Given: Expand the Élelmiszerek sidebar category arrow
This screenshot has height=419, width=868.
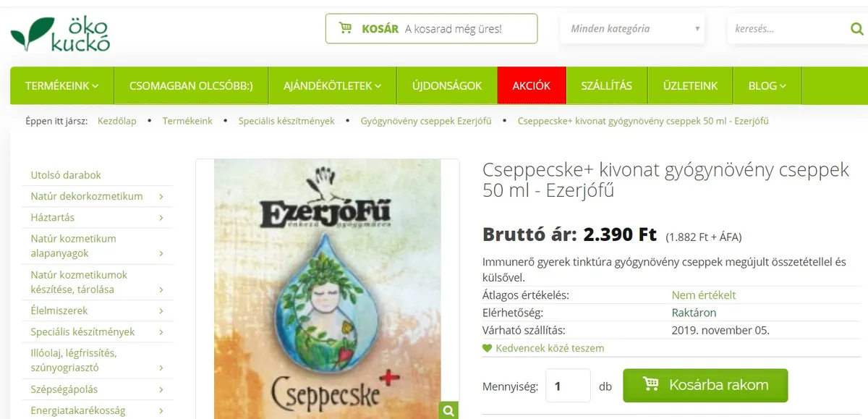Looking at the screenshot, I should [x=161, y=311].
